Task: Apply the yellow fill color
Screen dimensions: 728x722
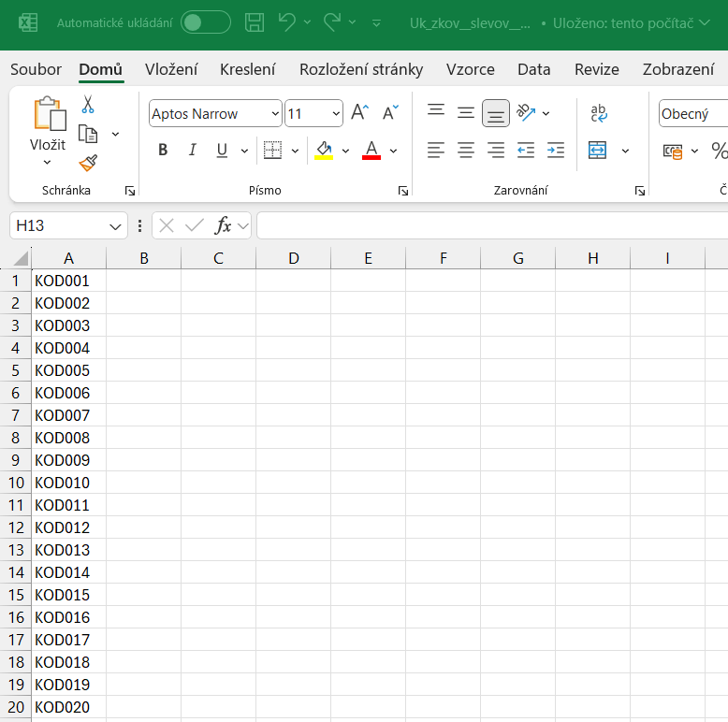Action: pos(324,150)
